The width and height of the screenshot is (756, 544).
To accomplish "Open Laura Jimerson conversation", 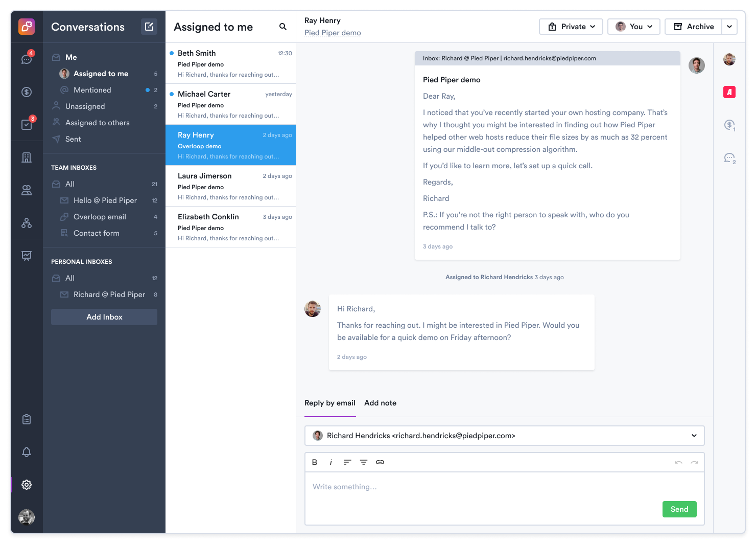I will pos(231,186).
